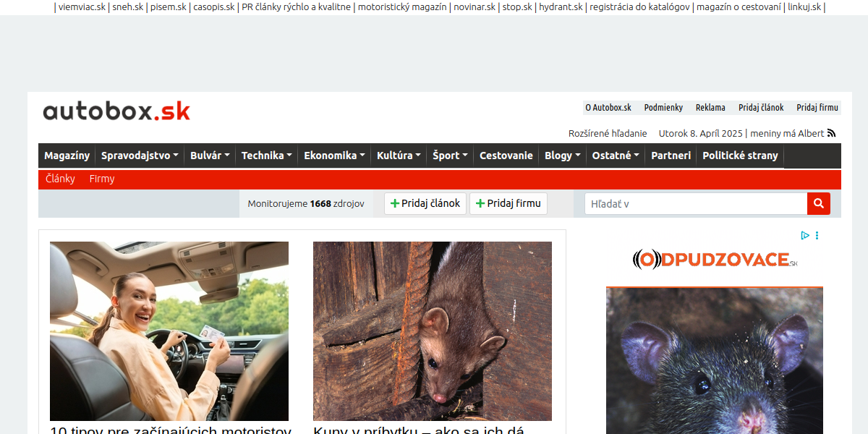Expand the Šport dropdown menu

[x=450, y=156]
